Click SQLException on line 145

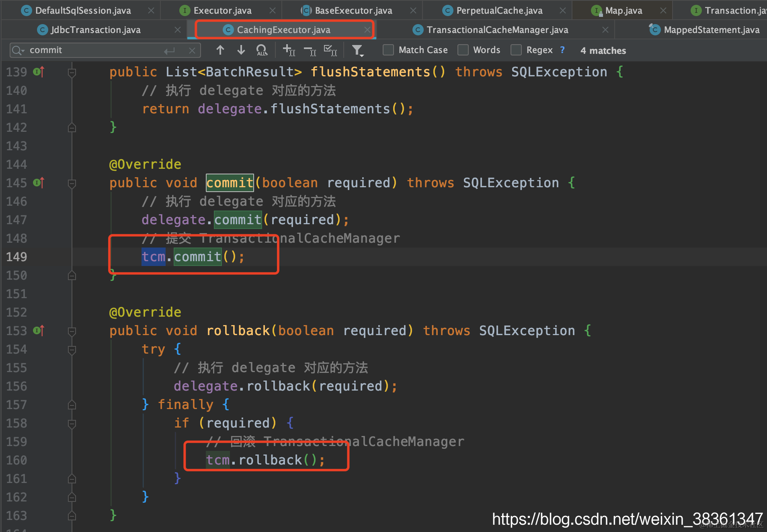[x=511, y=183]
